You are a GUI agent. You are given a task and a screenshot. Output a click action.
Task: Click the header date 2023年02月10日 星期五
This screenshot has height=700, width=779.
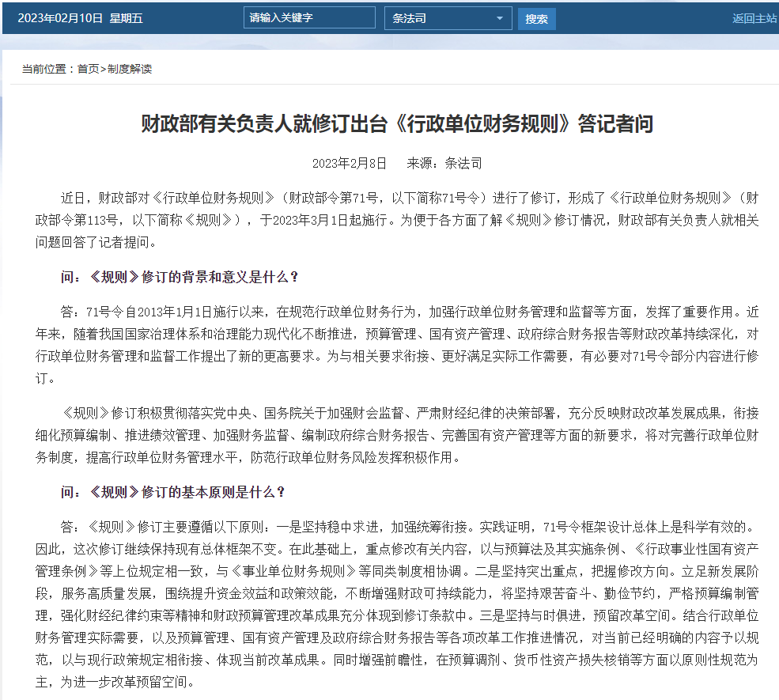pyautogui.click(x=81, y=18)
